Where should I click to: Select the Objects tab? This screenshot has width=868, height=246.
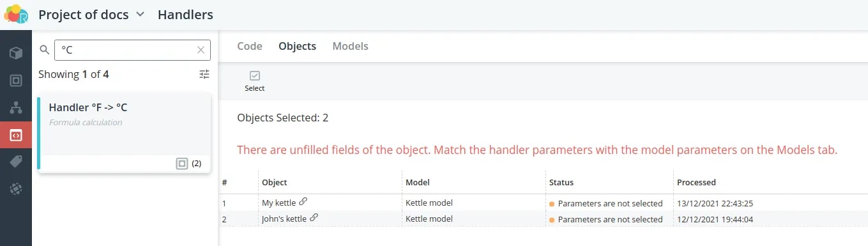297,46
